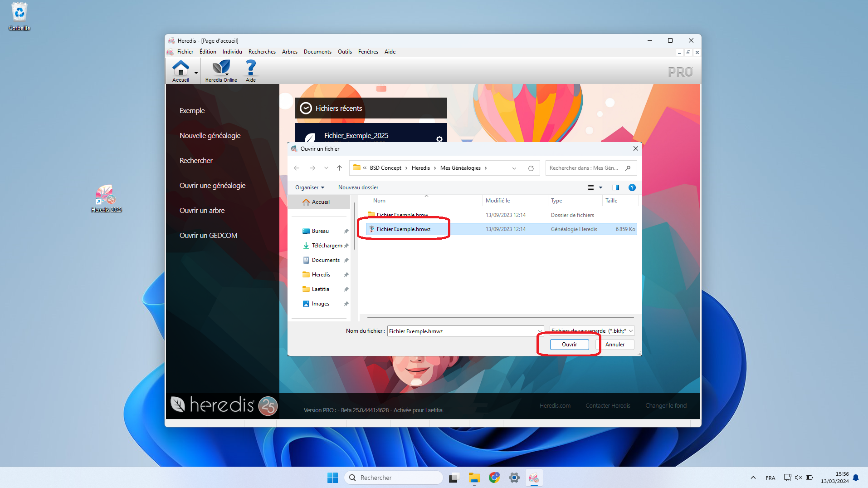
Task: Open the Recherches menu
Action: pyautogui.click(x=262, y=52)
